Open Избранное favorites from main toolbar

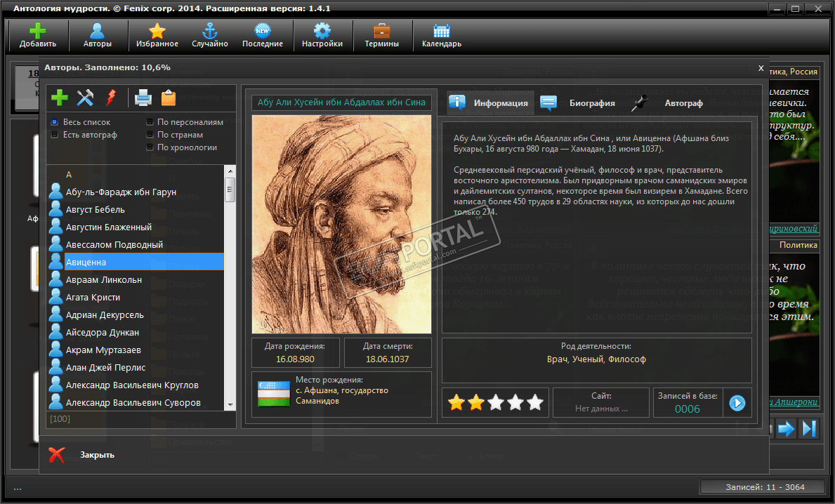click(157, 36)
